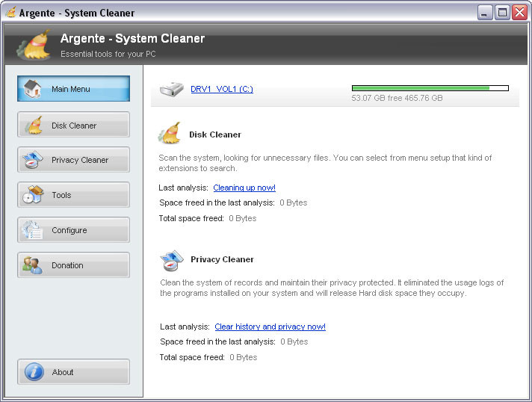Click the DRV1_VOL1 (C:) drive link
Screen dimensions: 532x402
pos(222,89)
